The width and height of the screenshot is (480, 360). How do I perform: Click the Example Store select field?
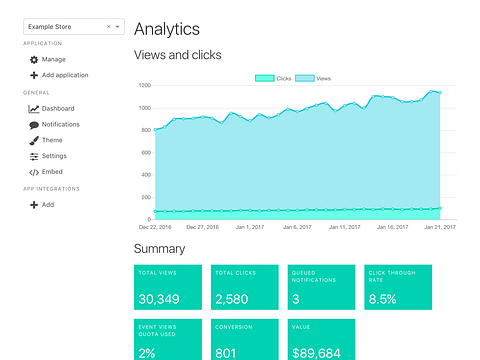74,27
